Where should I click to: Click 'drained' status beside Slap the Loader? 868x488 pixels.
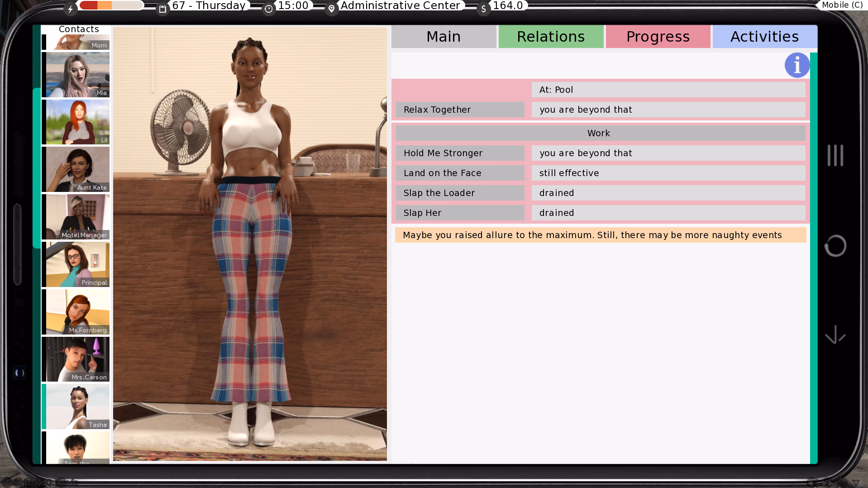tap(557, 193)
